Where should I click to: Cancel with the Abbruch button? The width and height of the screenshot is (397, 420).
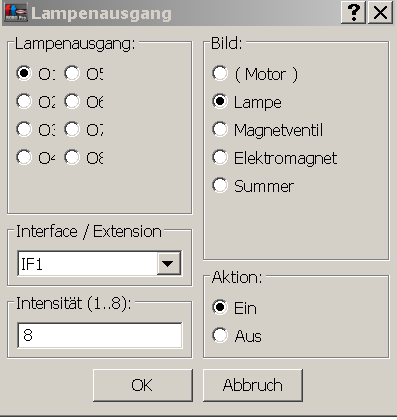(253, 385)
